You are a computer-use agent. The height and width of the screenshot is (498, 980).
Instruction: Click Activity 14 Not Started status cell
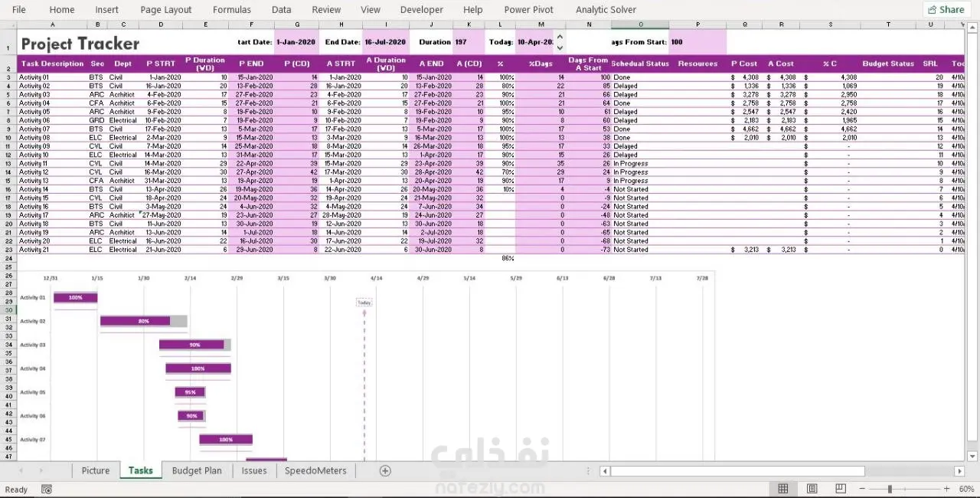[642, 189]
